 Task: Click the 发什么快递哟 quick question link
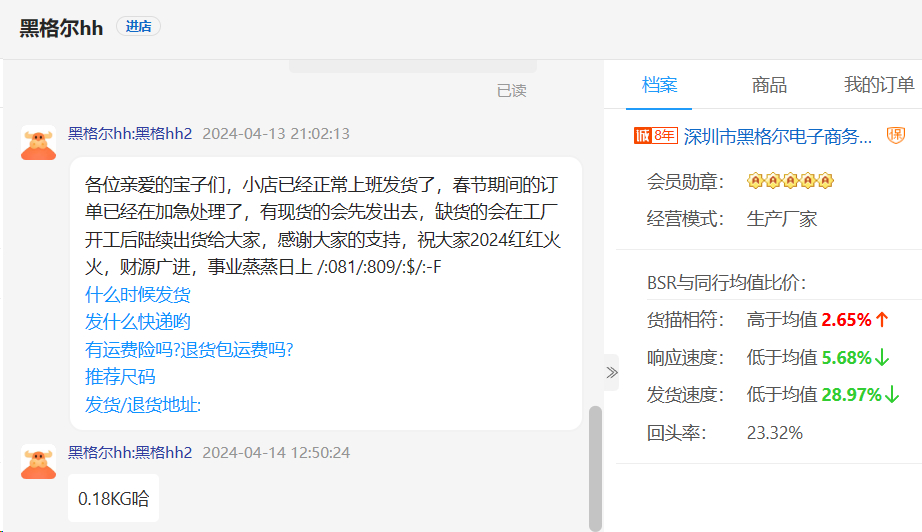pos(138,322)
